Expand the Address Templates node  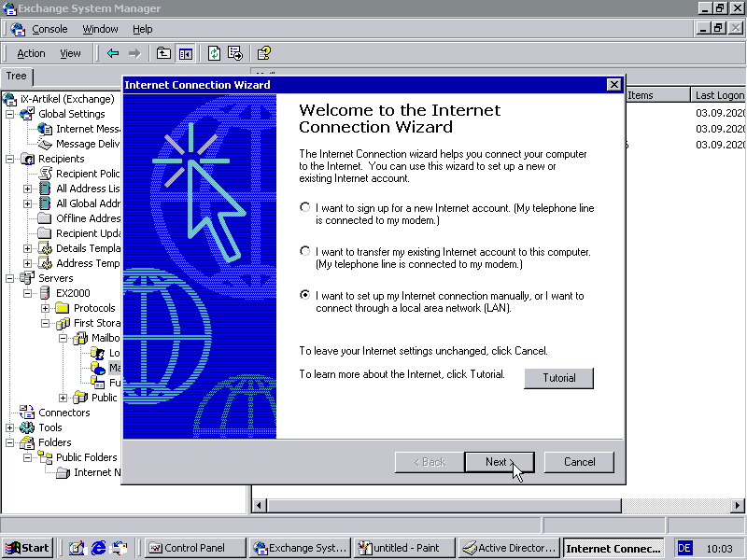(28, 263)
